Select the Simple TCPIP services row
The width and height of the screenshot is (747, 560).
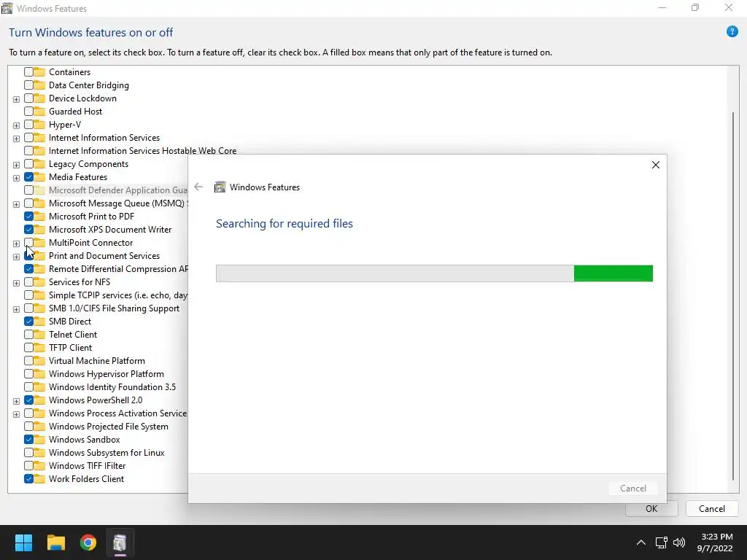pos(117,295)
